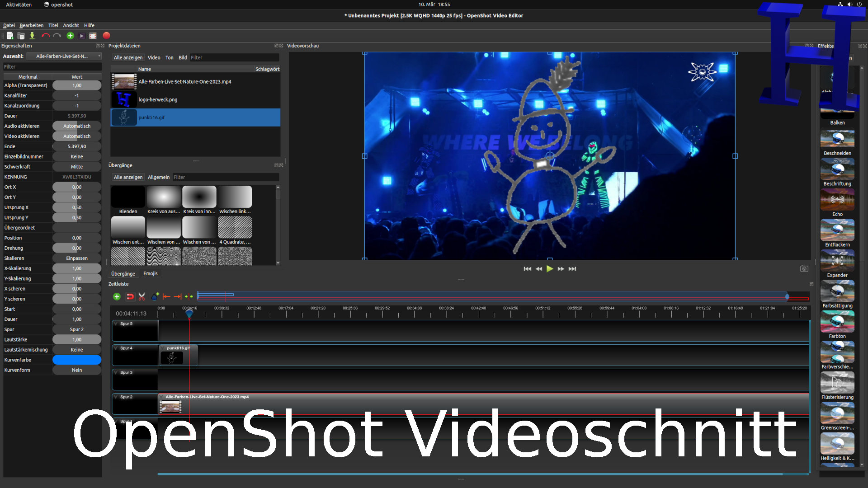The height and width of the screenshot is (488, 868).
Task: Open the Bearbeiten menu
Action: 32,25
